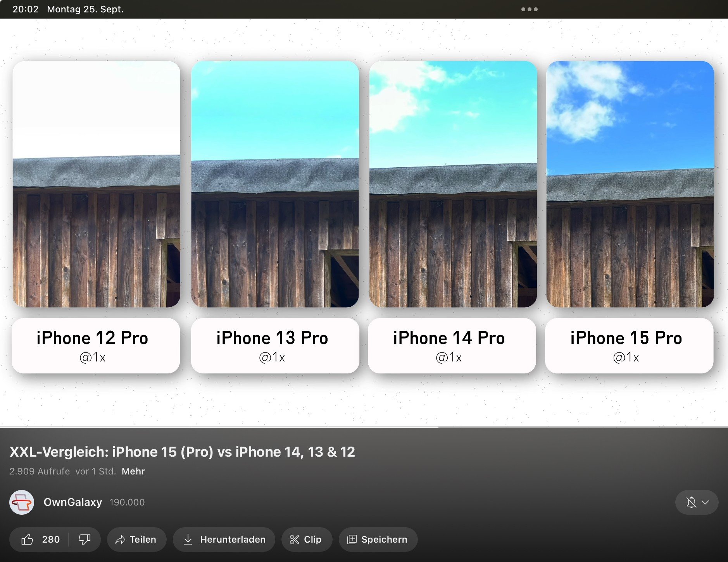Dislike the video with the thumbs-down icon

coord(85,539)
